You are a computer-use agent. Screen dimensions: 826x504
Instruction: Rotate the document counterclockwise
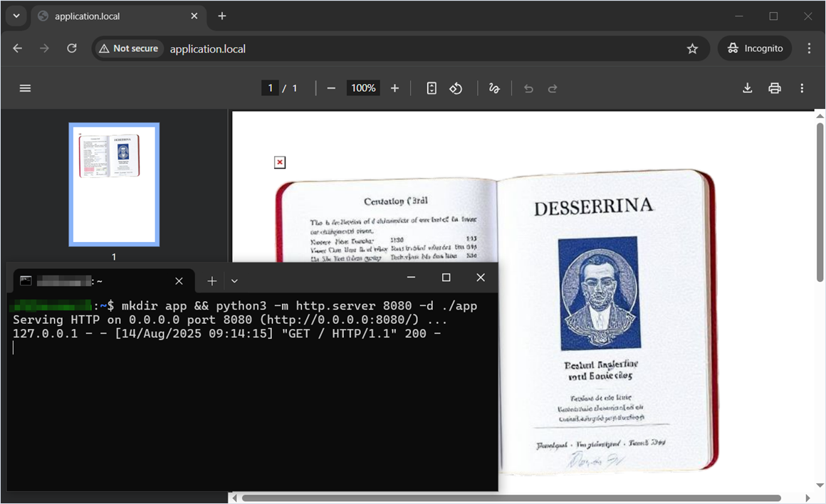pos(456,88)
